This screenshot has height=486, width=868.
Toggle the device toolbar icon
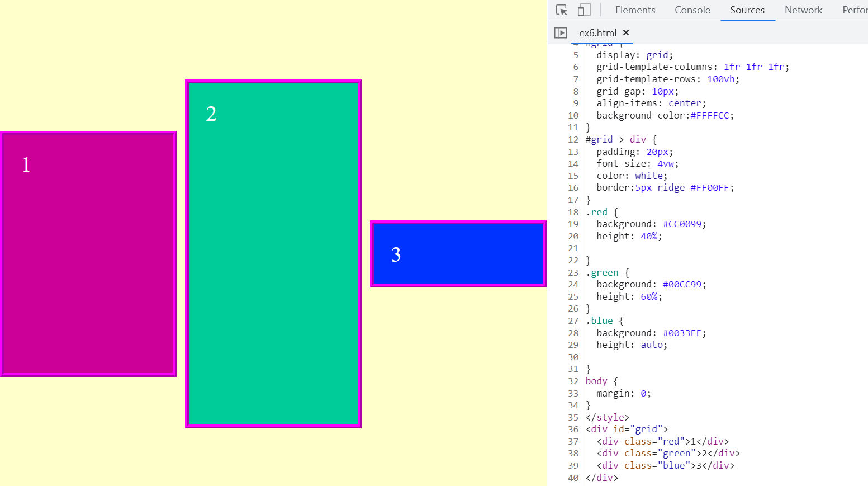coord(584,10)
